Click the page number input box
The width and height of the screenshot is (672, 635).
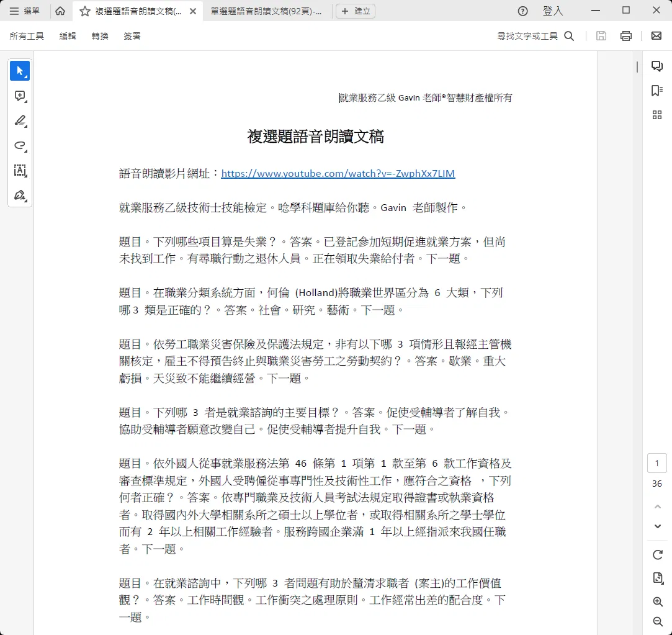pos(656,463)
